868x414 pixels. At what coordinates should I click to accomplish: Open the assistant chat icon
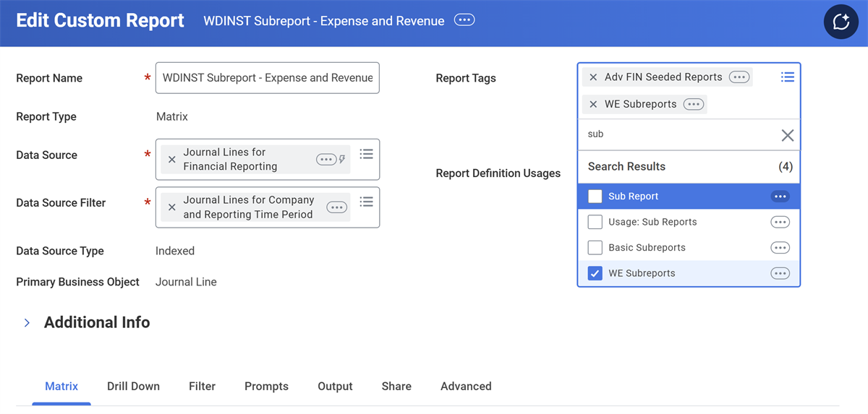click(x=841, y=22)
